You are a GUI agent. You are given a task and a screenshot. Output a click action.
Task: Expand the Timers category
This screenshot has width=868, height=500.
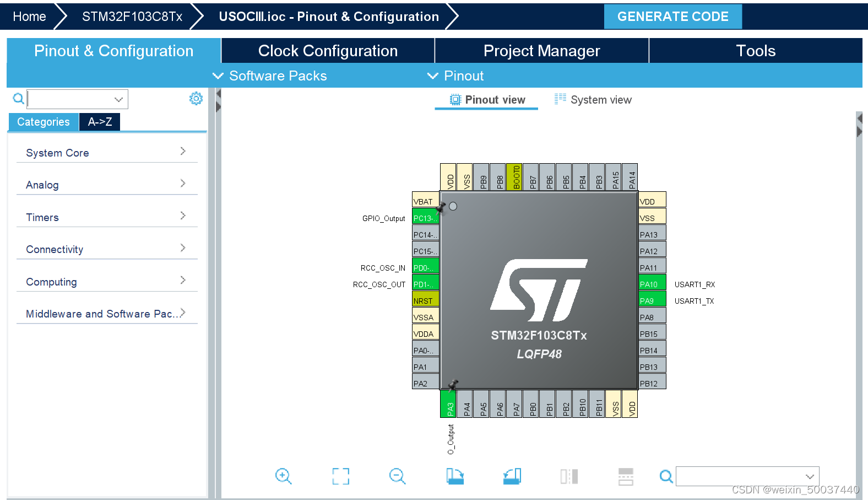click(x=107, y=217)
